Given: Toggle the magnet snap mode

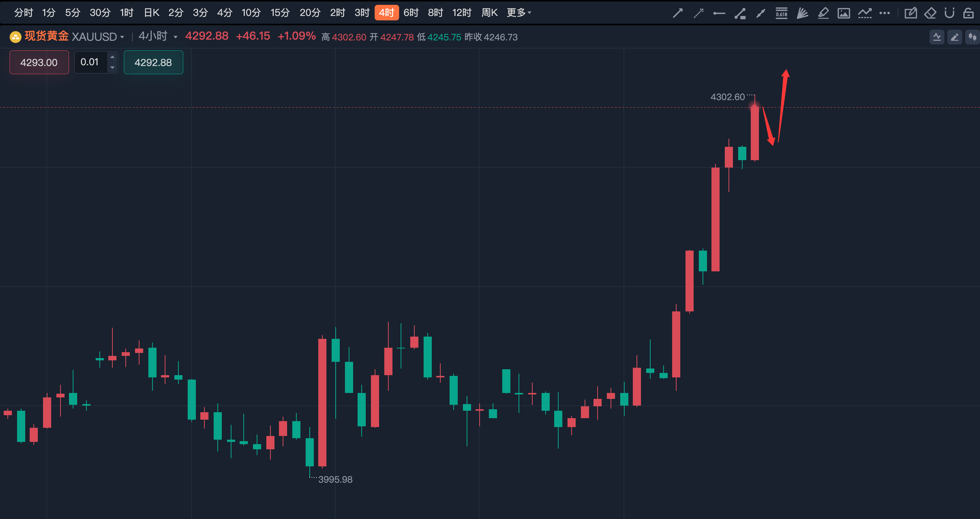Looking at the screenshot, I should [950, 13].
